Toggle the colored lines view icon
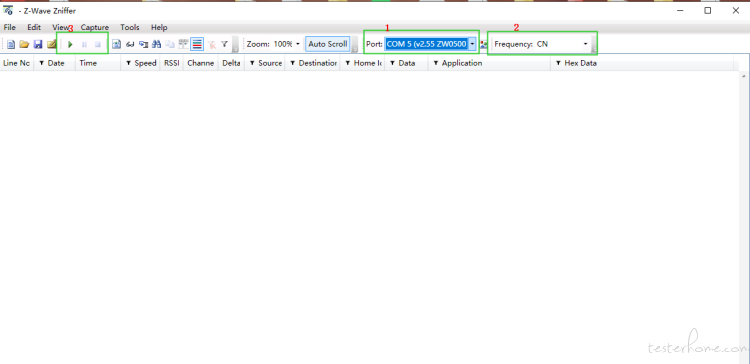This screenshot has height=364, width=750. pyautogui.click(x=197, y=44)
